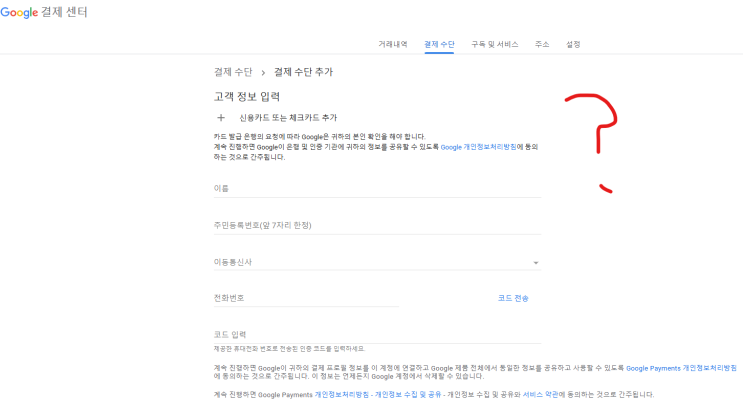Click the Google logo
Screen dimensions: 743x411
click(x=19, y=12)
